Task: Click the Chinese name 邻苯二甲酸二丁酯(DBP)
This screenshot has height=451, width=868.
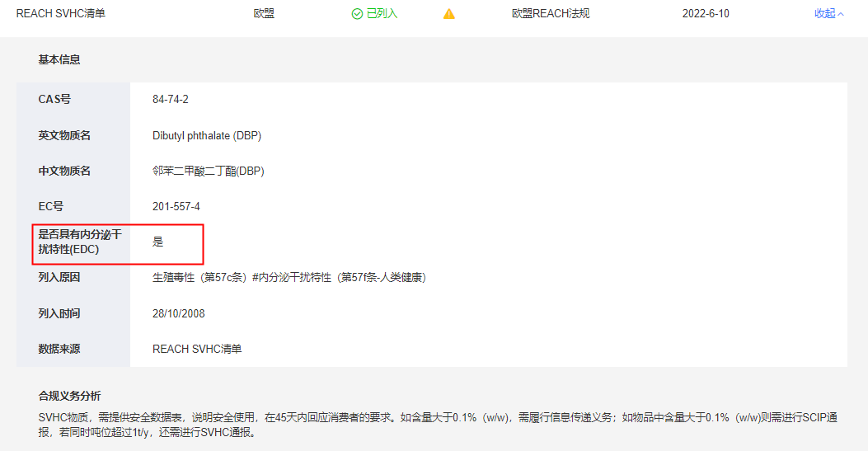Action: [209, 171]
